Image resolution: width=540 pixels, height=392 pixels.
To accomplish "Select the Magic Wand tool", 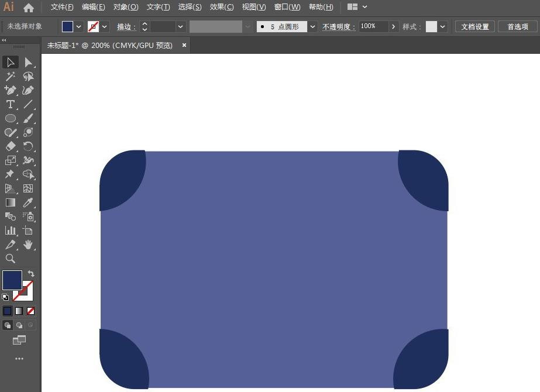I will point(11,76).
